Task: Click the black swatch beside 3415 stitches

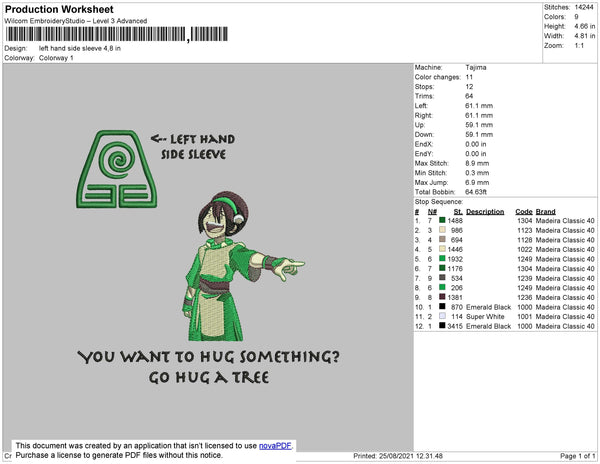Action: click(x=442, y=325)
